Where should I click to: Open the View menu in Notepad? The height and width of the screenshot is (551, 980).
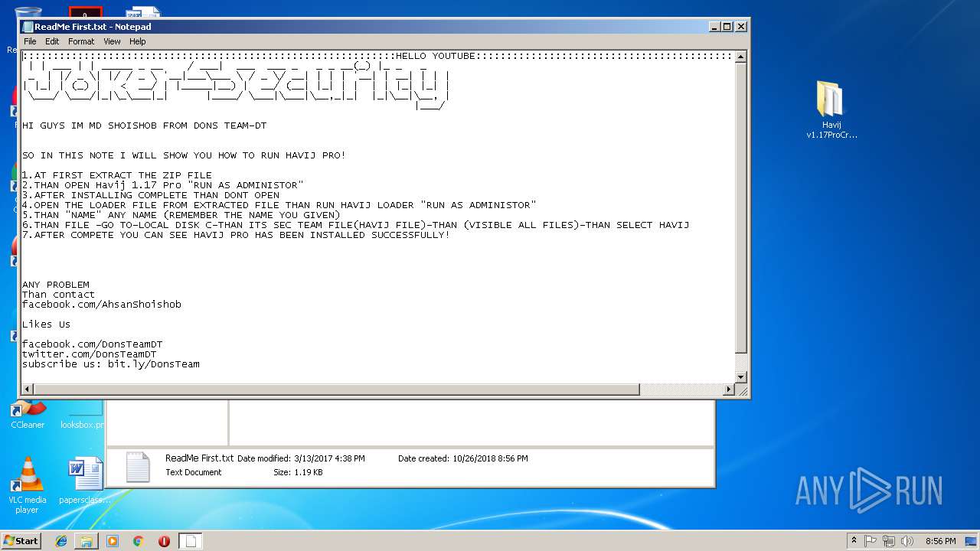(x=112, y=41)
